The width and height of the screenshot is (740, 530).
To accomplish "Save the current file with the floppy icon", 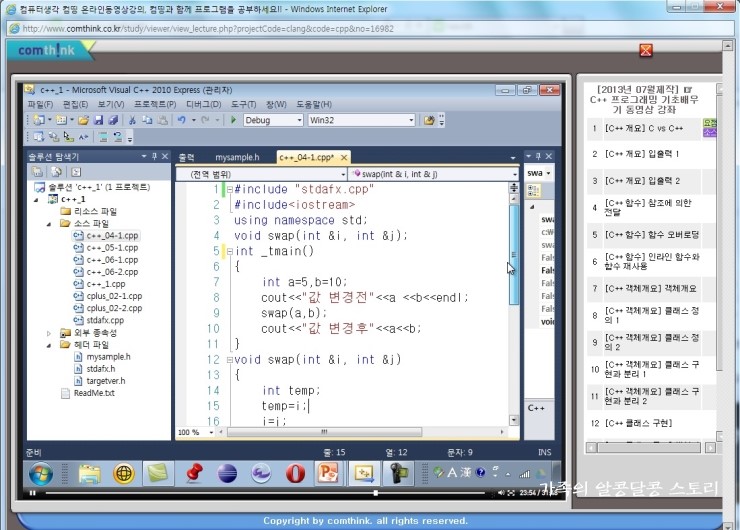I will tap(98, 120).
